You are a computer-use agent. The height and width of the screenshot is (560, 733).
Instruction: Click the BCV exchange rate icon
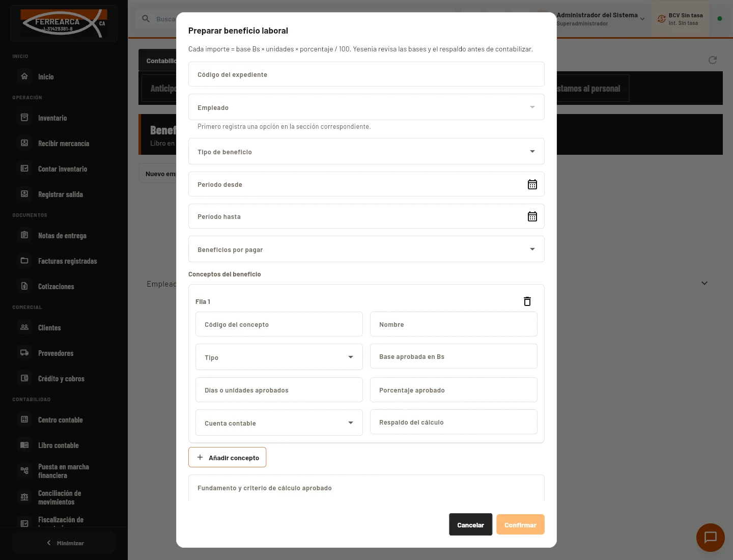(x=662, y=19)
